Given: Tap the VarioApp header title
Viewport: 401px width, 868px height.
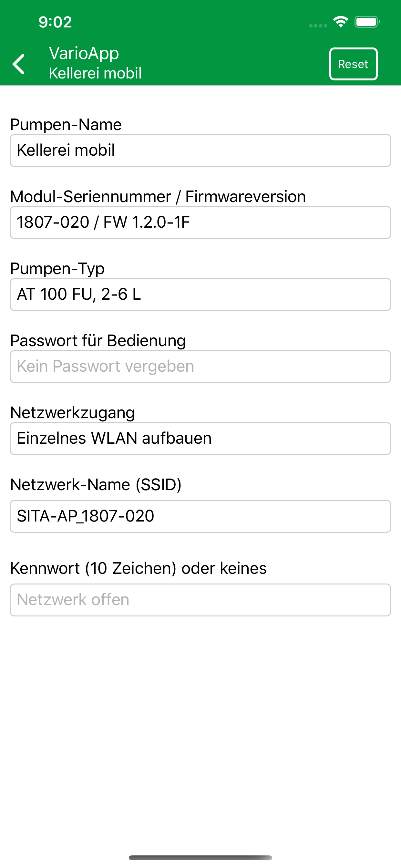Looking at the screenshot, I should 84,53.
